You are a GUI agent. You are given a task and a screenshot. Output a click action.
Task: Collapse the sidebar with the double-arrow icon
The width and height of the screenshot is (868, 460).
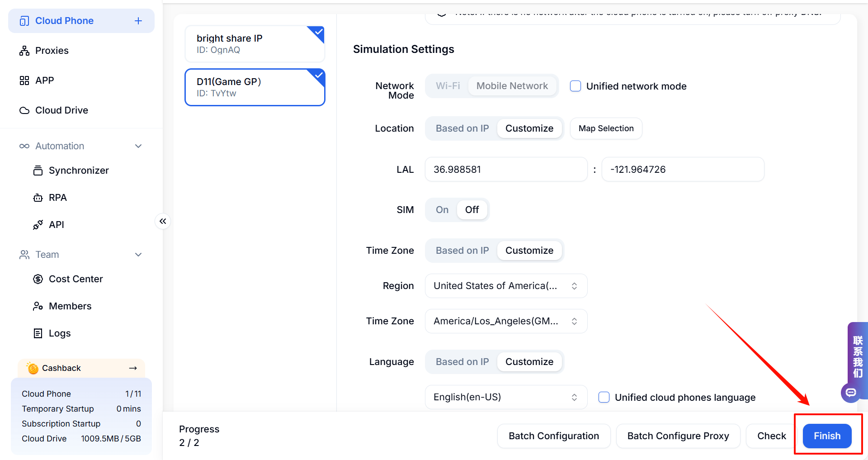(x=163, y=221)
